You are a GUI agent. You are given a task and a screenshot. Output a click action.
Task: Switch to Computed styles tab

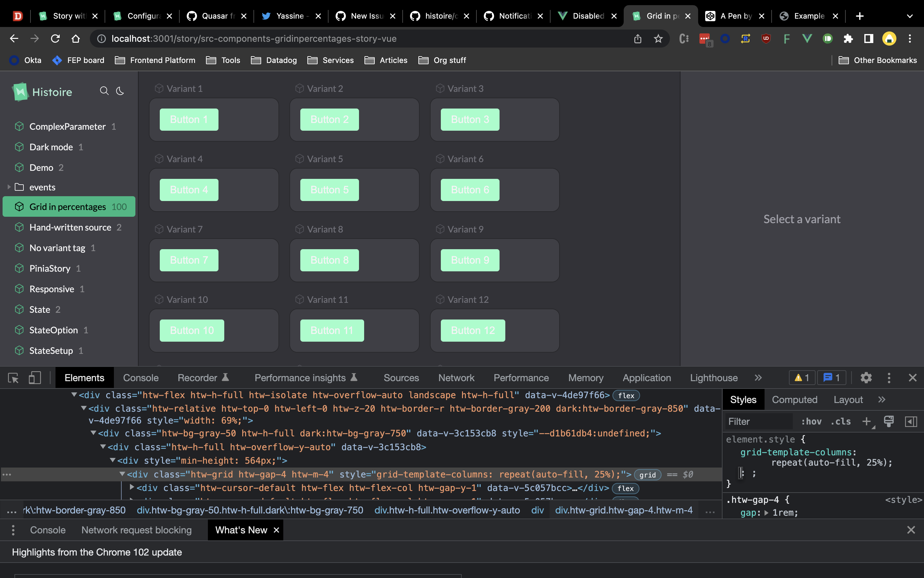tap(795, 400)
